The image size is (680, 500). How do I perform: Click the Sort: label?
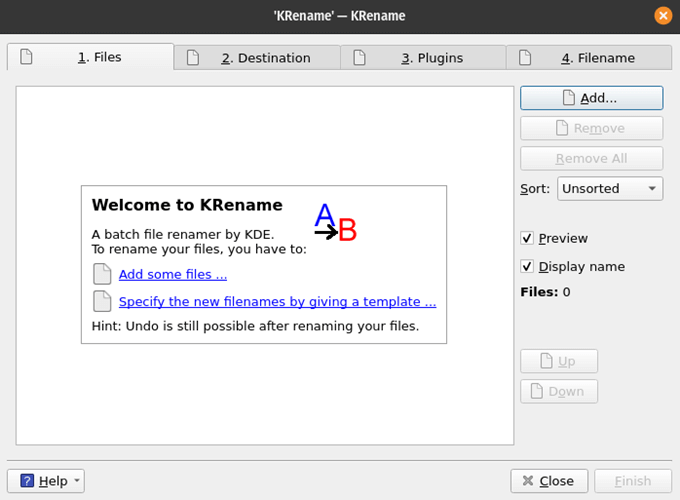click(535, 189)
